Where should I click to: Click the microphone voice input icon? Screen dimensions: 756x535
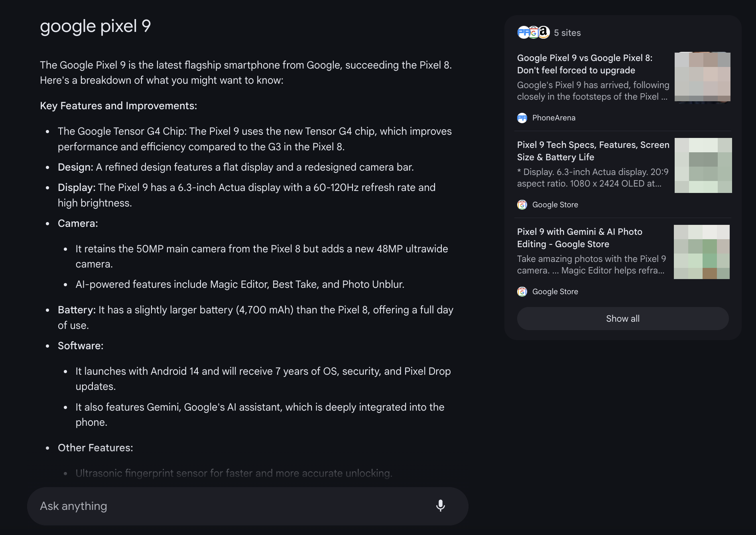(440, 505)
